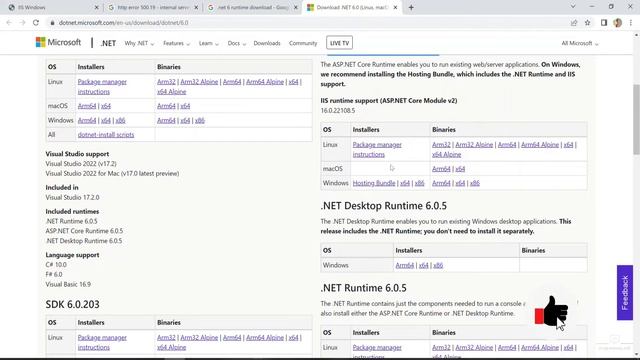Open Package manager instructions under SDK 6.0.203
This screenshot has height=360, width=640.
pos(102,342)
